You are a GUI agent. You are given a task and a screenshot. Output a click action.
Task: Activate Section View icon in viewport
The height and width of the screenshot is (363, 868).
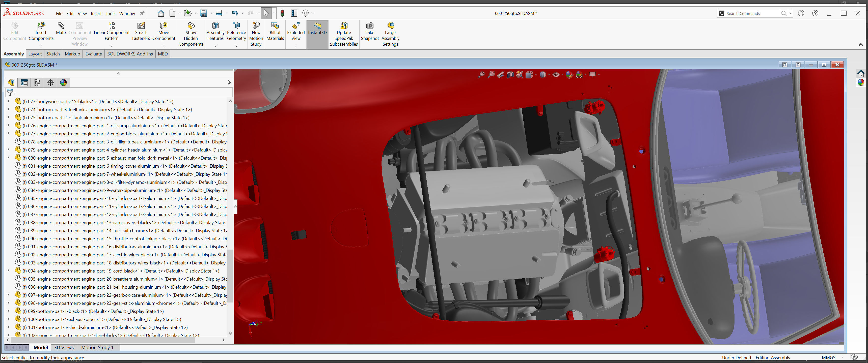pos(510,74)
